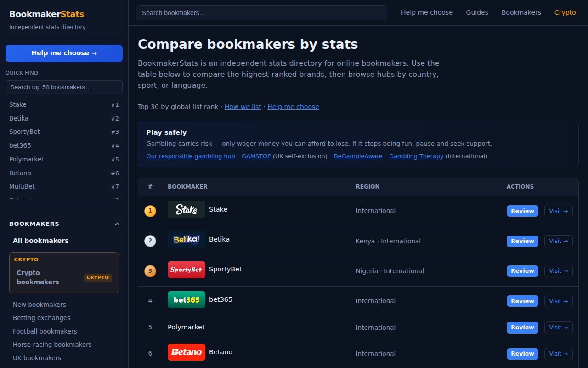
Task: Focus Search top 50 bookmakers field
Action: point(64,87)
